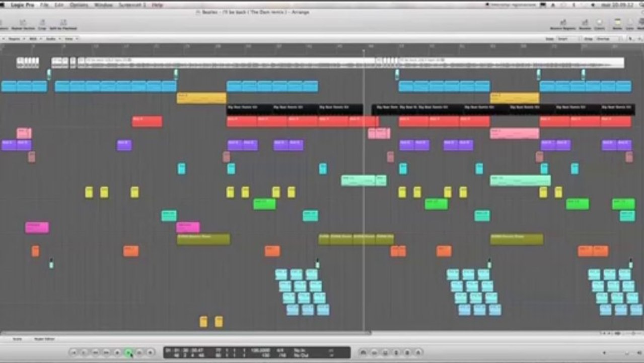Image resolution: width=644 pixels, height=363 pixels.
Task: Select the last olive drum region
Action: (x=517, y=239)
